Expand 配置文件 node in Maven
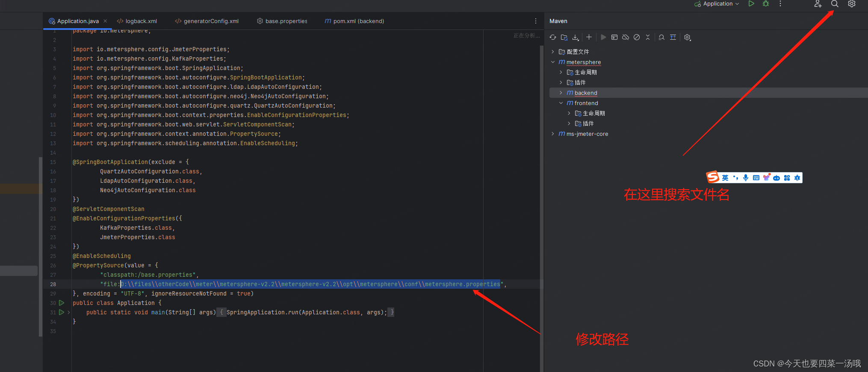868x372 pixels. coord(553,52)
